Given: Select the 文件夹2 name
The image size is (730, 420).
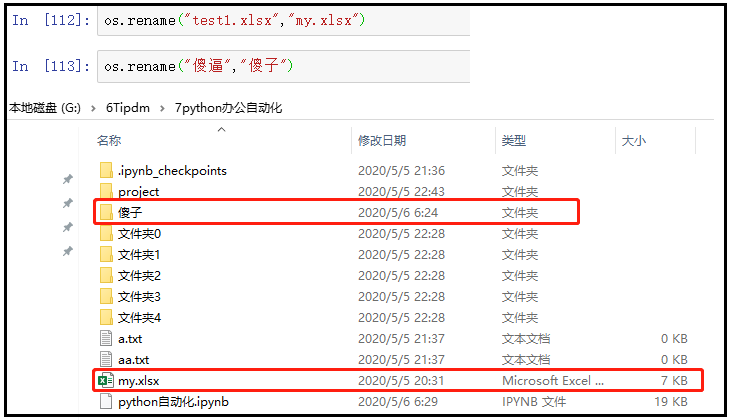Looking at the screenshot, I should pyautogui.click(x=139, y=275).
